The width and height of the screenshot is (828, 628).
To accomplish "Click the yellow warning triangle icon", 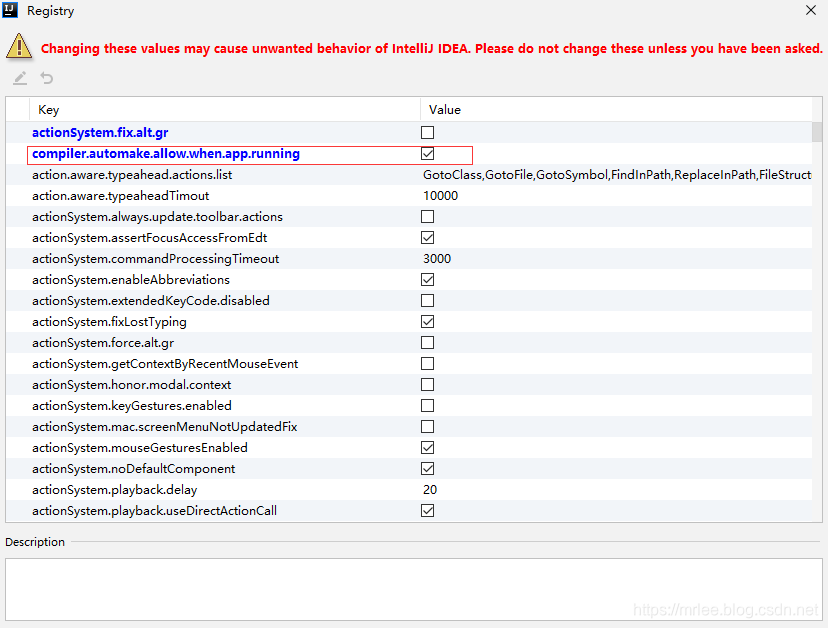I will (x=19, y=46).
